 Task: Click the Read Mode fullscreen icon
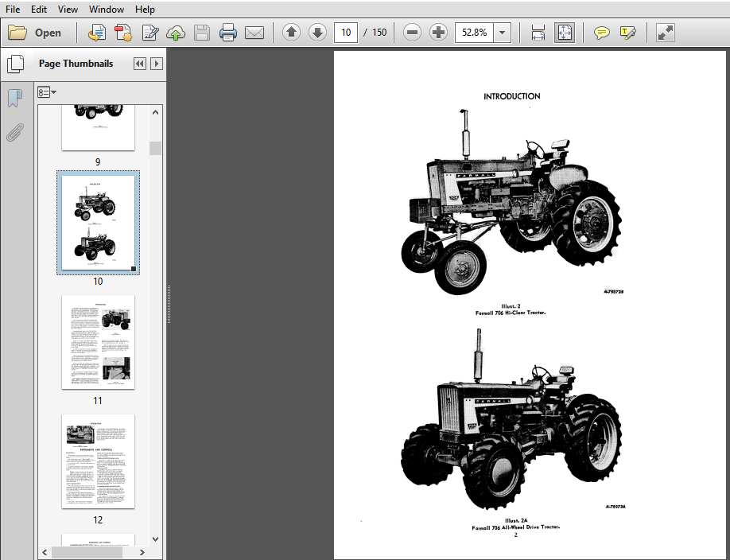pyautogui.click(x=665, y=33)
